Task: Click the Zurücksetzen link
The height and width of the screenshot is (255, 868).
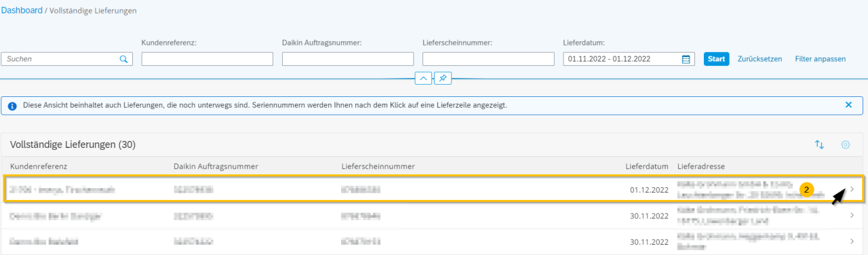Action: coord(759,59)
